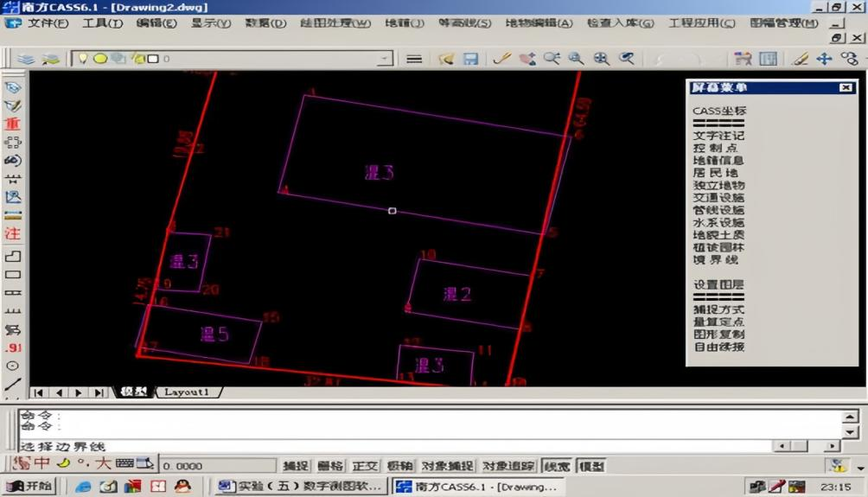Switch to the Layout1 tab

click(x=187, y=392)
